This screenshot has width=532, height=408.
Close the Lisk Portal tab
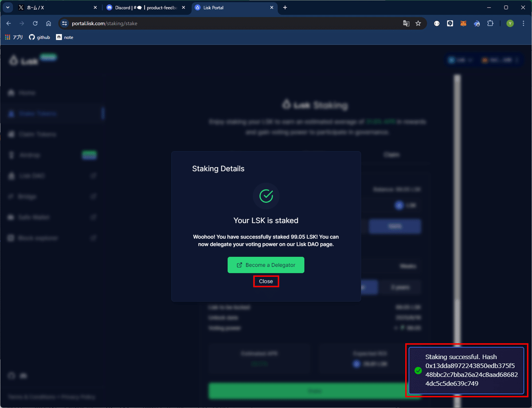(x=272, y=8)
